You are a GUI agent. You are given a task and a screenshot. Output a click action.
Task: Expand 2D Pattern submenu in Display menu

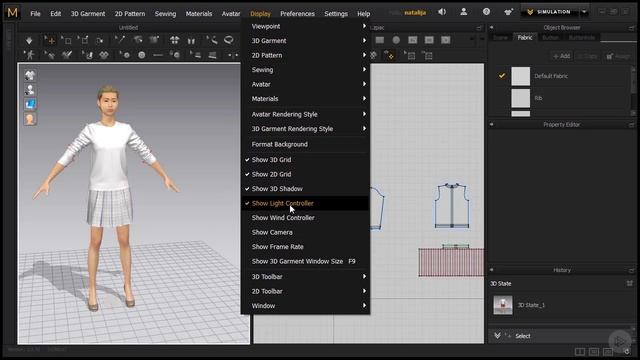pyautogui.click(x=306, y=55)
